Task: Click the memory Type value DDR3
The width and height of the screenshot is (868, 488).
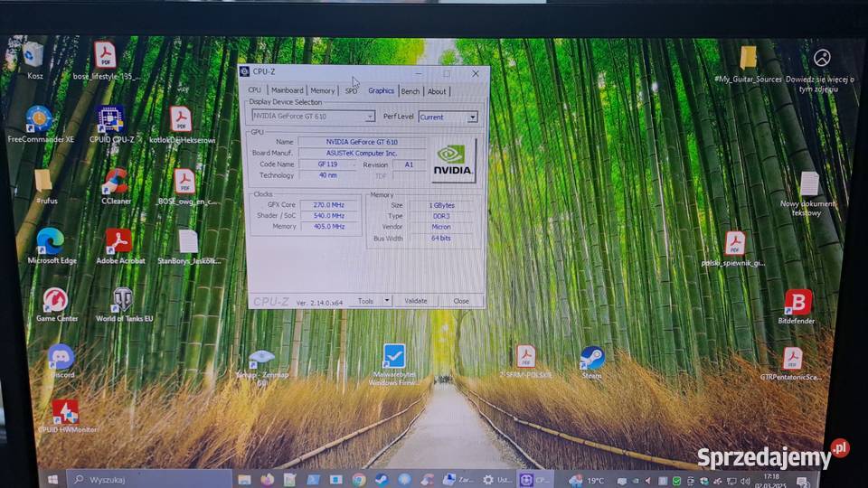Action: [441, 216]
